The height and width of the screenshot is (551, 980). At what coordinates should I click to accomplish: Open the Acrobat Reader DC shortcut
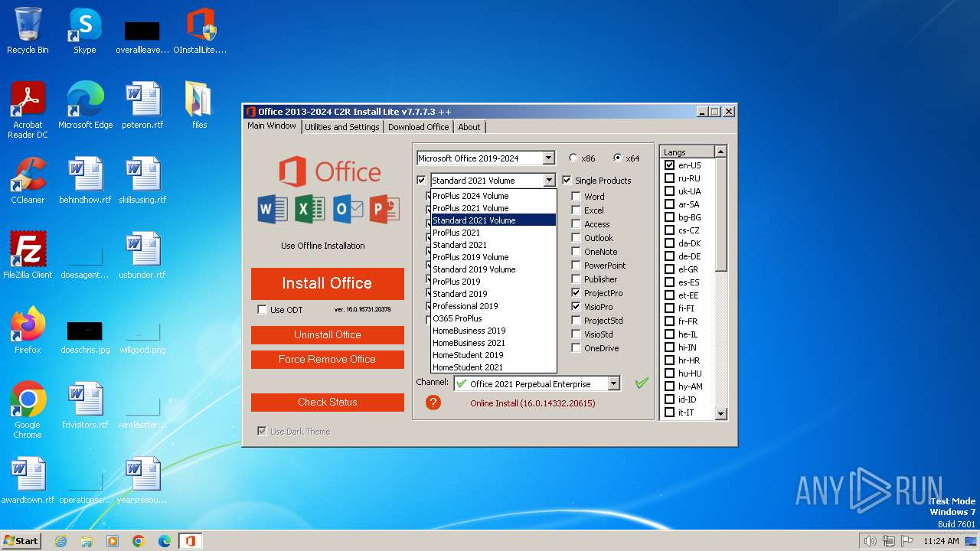(28, 109)
